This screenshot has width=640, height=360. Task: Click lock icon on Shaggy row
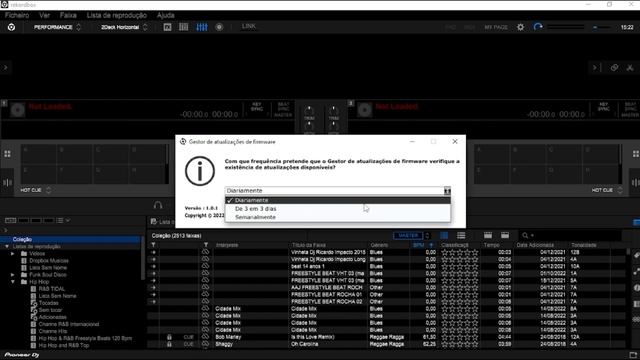tap(169, 344)
